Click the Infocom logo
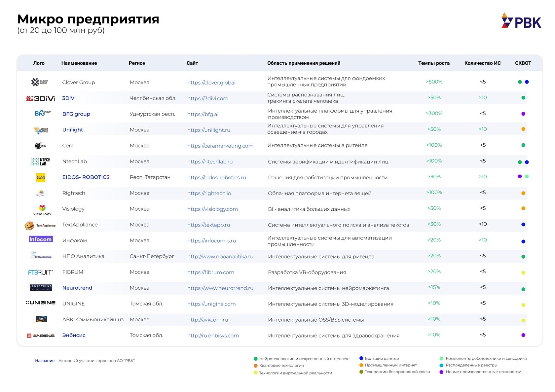Image resolution: width=555 pixels, height=392 pixels. [x=41, y=239]
